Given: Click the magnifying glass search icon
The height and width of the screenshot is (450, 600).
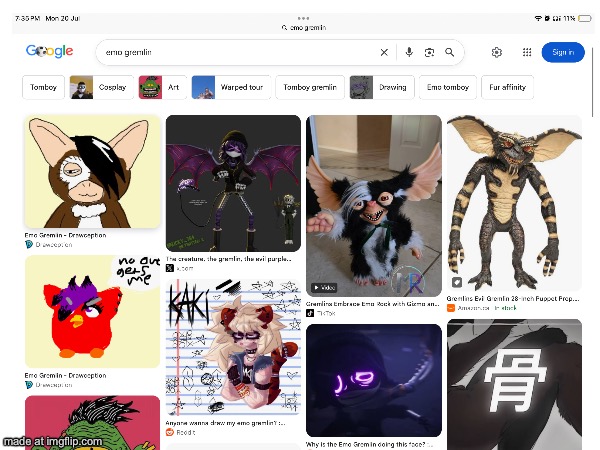Looking at the screenshot, I should (x=450, y=52).
